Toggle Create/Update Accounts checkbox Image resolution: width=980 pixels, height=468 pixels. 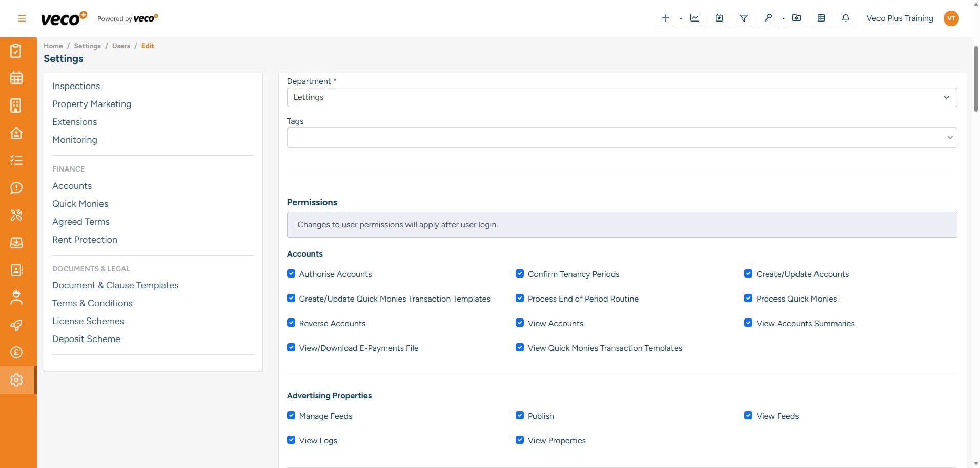[x=748, y=274]
